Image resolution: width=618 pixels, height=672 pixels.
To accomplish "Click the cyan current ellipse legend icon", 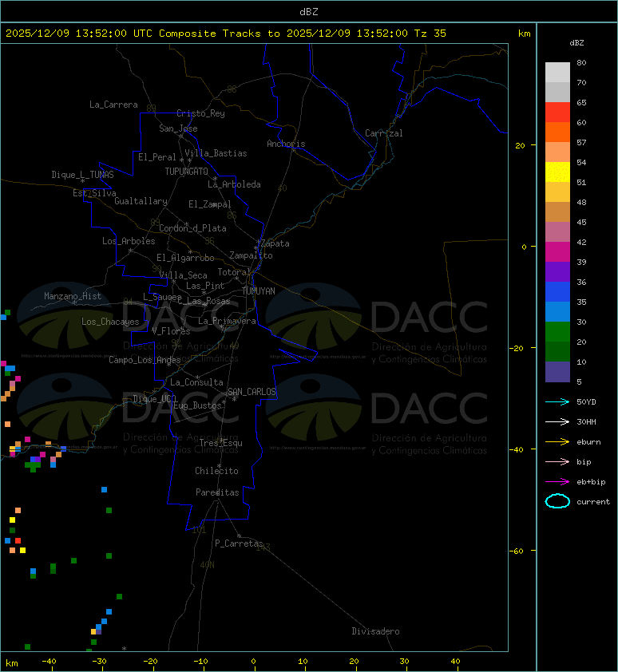I will coord(557,501).
